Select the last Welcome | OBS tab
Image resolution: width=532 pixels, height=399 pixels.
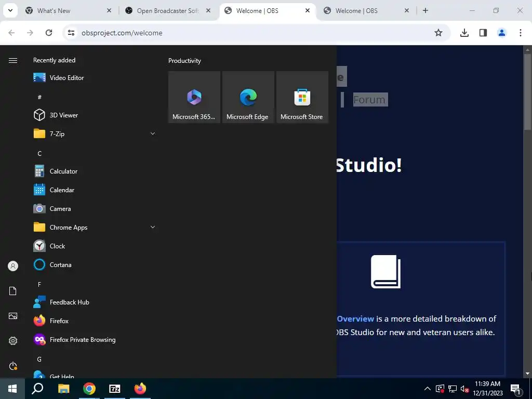pyautogui.click(x=366, y=11)
